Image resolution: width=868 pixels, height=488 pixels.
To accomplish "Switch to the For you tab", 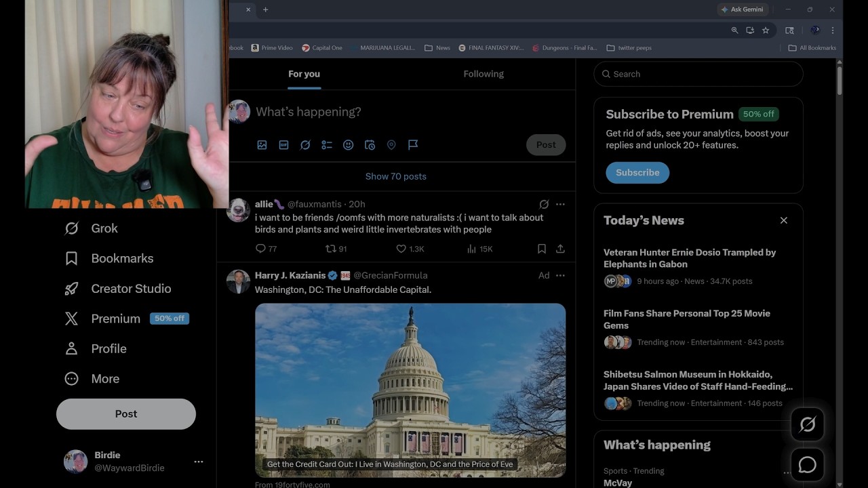I will [x=304, y=74].
